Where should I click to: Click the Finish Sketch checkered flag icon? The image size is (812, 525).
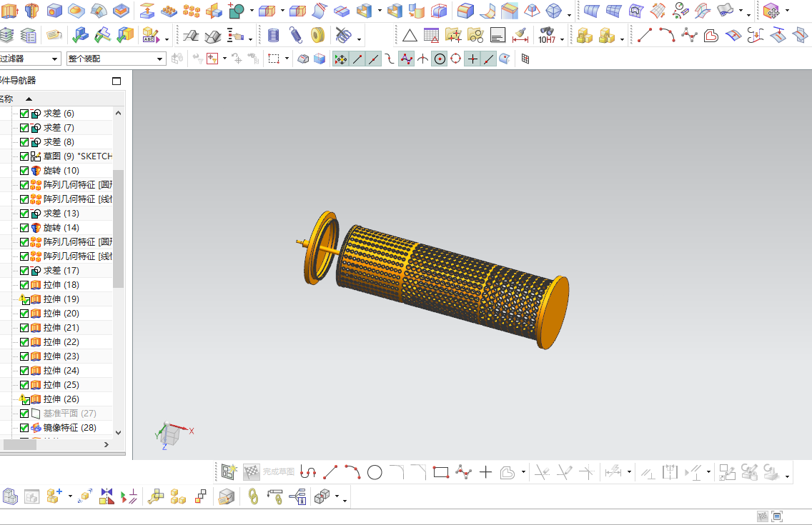[251, 471]
